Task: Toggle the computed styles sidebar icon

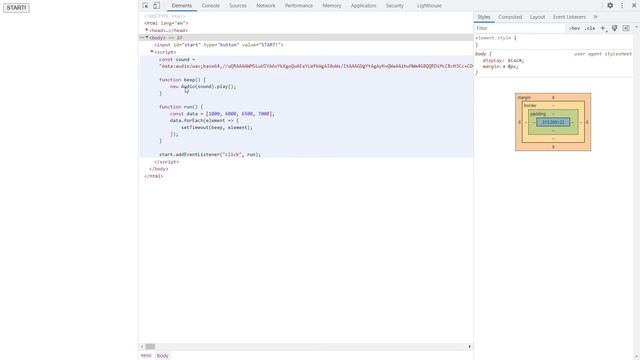Action: point(626,28)
